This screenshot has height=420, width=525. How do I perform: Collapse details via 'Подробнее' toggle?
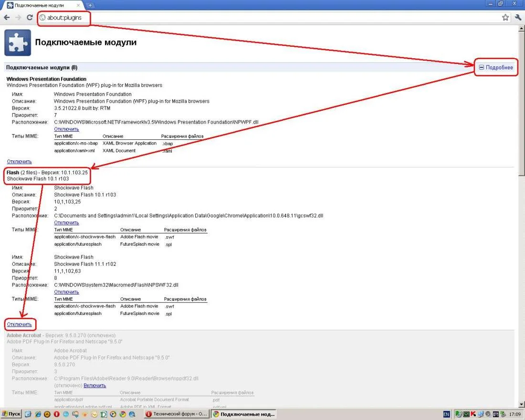pos(496,67)
